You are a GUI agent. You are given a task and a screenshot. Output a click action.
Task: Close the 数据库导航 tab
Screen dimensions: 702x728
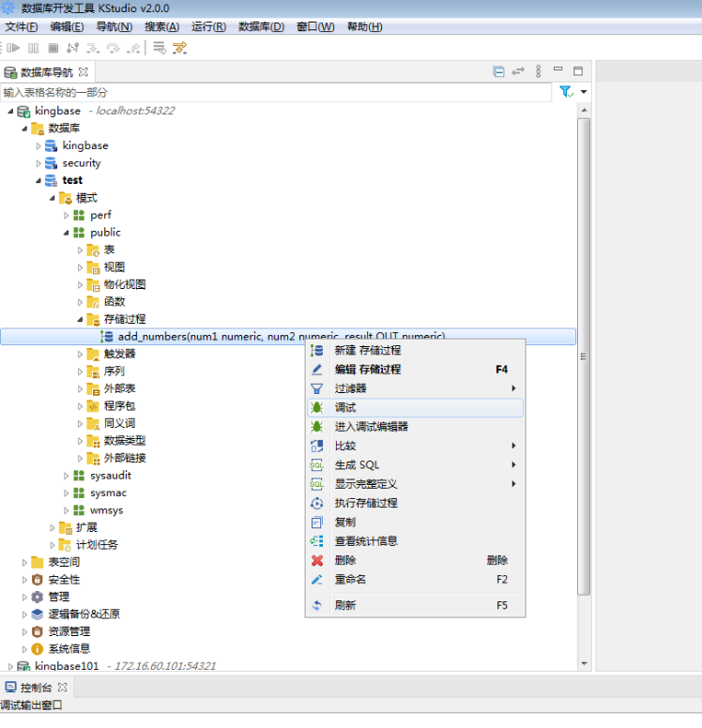tap(84, 72)
